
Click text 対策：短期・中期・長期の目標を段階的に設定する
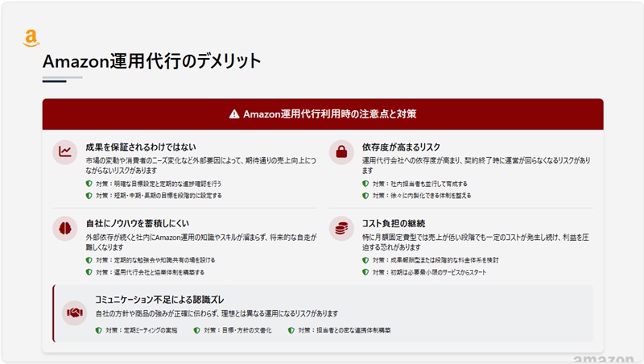pos(159,196)
